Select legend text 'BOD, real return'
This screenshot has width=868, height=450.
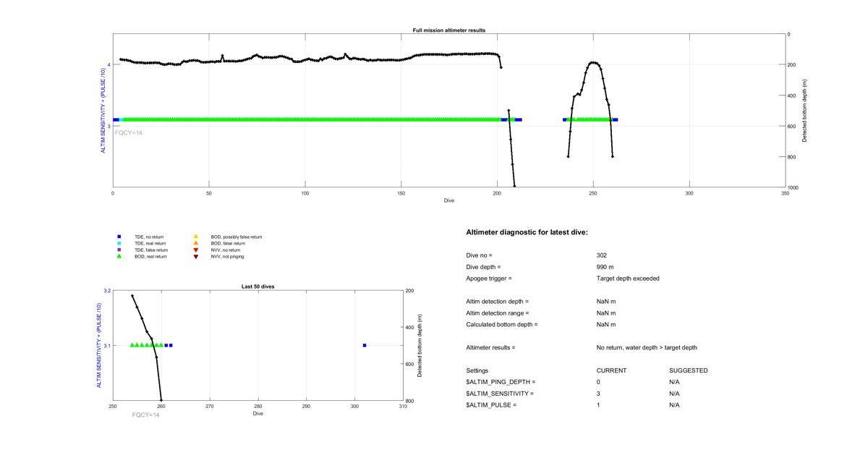click(x=150, y=257)
